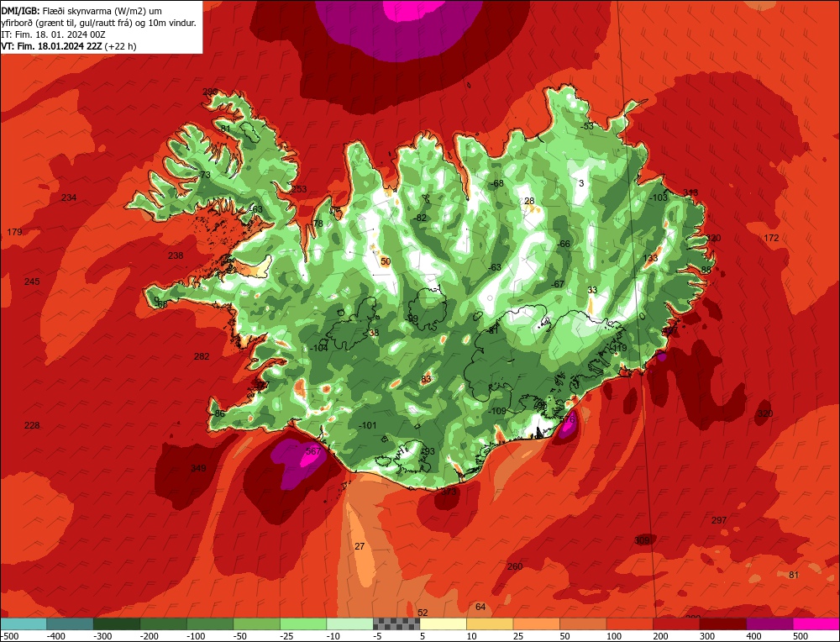840x642 pixels.
Task: Click the 'VT: Fim. 18.01.2024 22Z (+22 h)' line
Action: click(x=69, y=46)
